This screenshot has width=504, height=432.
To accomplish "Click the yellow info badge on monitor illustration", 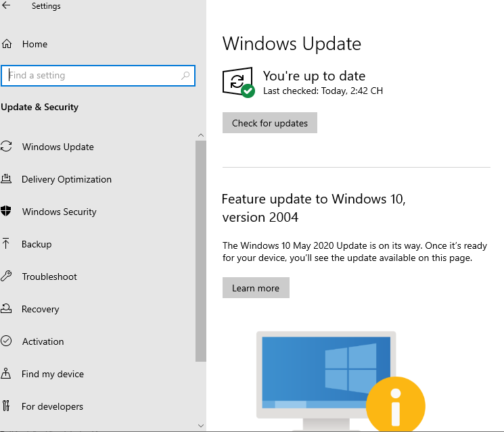I will click(x=396, y=406).
